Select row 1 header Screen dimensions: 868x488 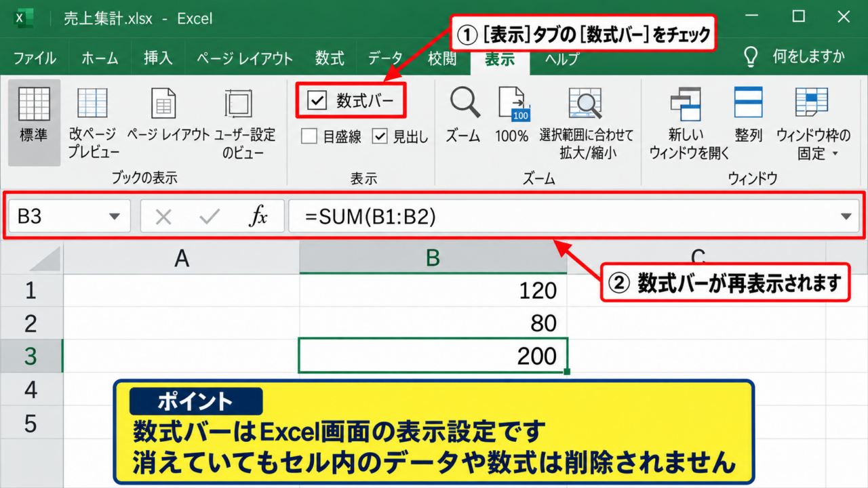click(31, 291)
